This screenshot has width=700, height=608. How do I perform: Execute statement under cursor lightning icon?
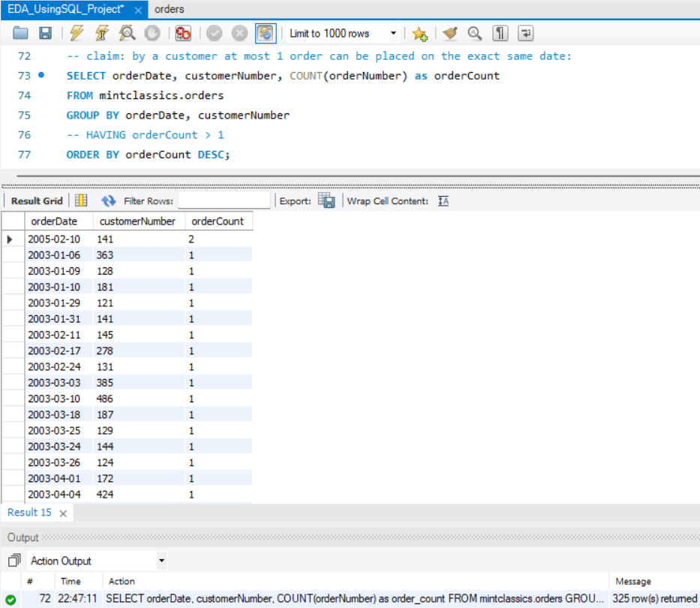tap(102, 34)
